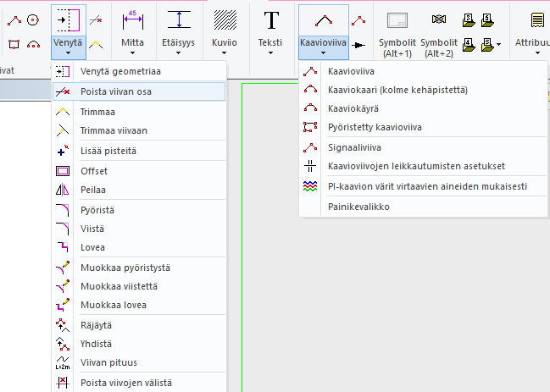Screen dimensions: 550x392
Task: Expand the Venytä dropdown arrow
Action: (x=69, y=52)
